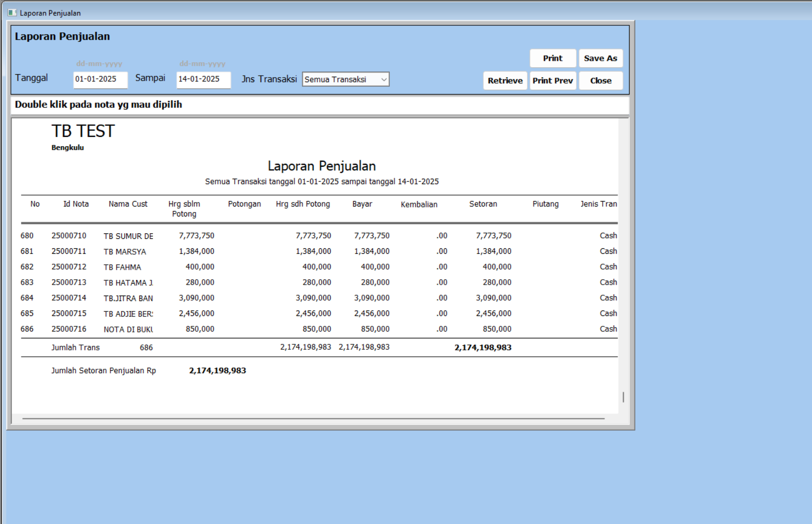This screenshot has height=524, width=812.
Task: Click the Tanggal start date field
Action: [x=100, y=79]
